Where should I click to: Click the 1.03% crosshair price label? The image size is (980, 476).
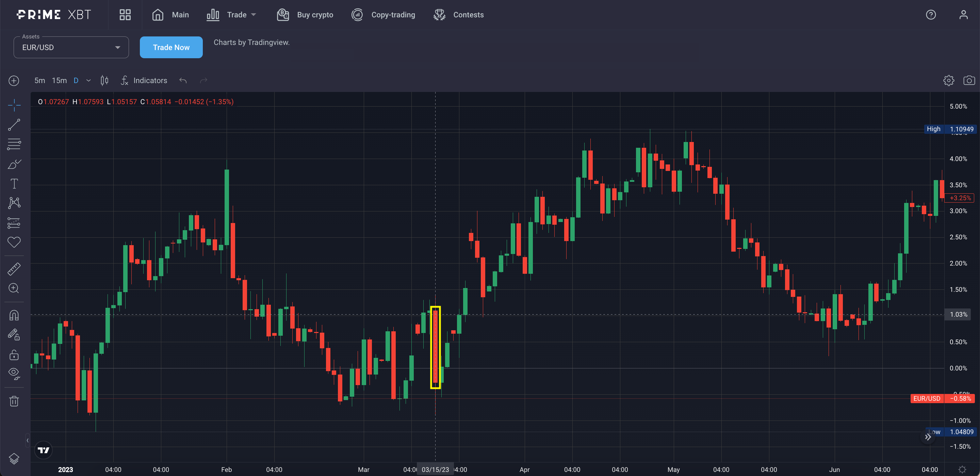click(958, 315)
